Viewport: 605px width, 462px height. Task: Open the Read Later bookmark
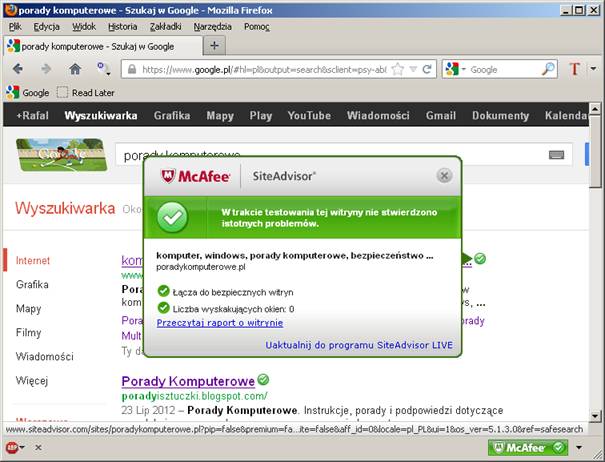coord(86,93)
